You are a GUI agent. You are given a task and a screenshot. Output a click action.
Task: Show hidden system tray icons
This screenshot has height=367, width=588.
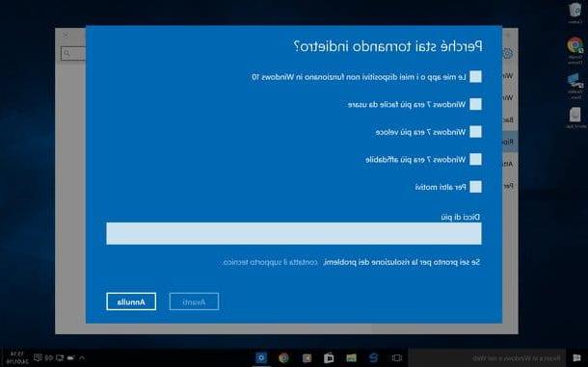pos(82,358)
